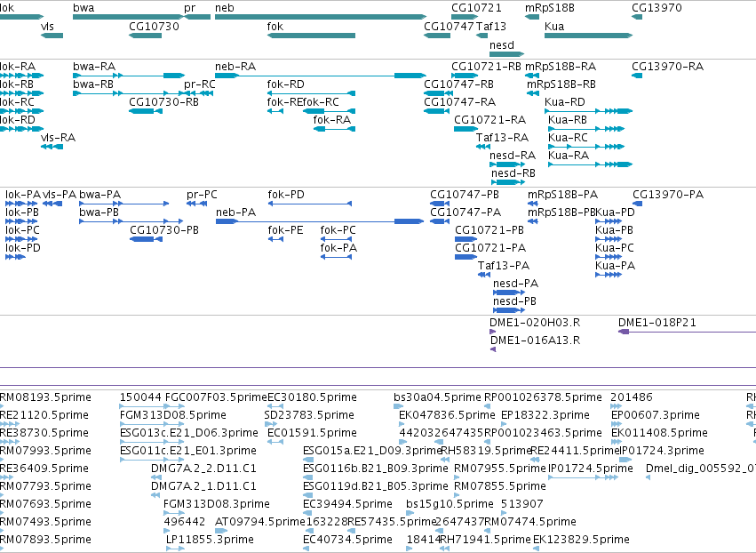The height and width of the screenshot is (553, 756).
Task: Click transcript CG10721-RA
Action: [x=466, y=129]
